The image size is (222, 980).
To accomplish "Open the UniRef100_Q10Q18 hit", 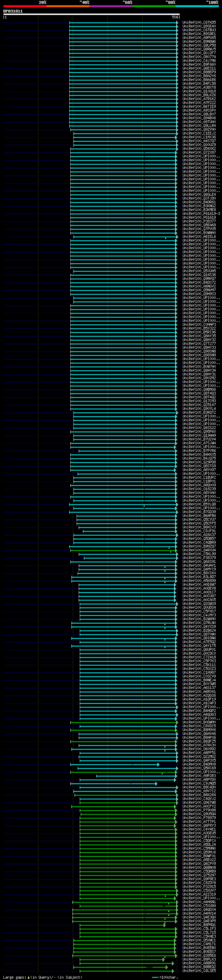I will coord(199,91).
